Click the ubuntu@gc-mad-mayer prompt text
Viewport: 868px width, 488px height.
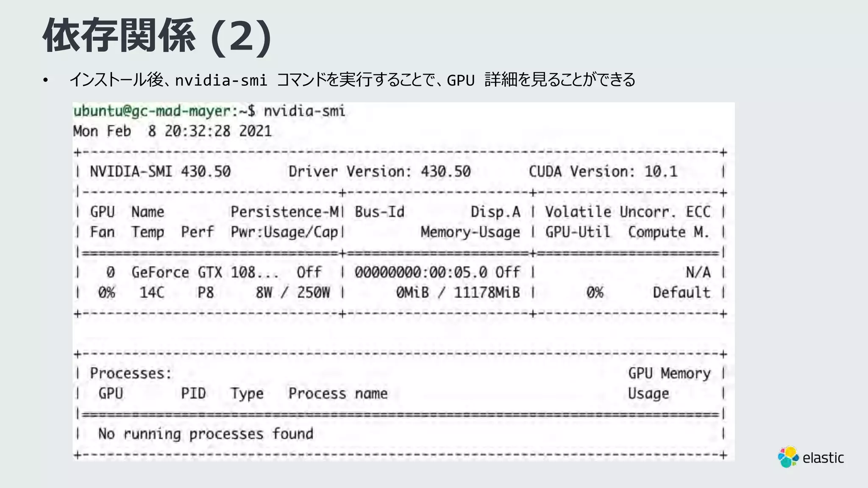(x=152, y=111)
